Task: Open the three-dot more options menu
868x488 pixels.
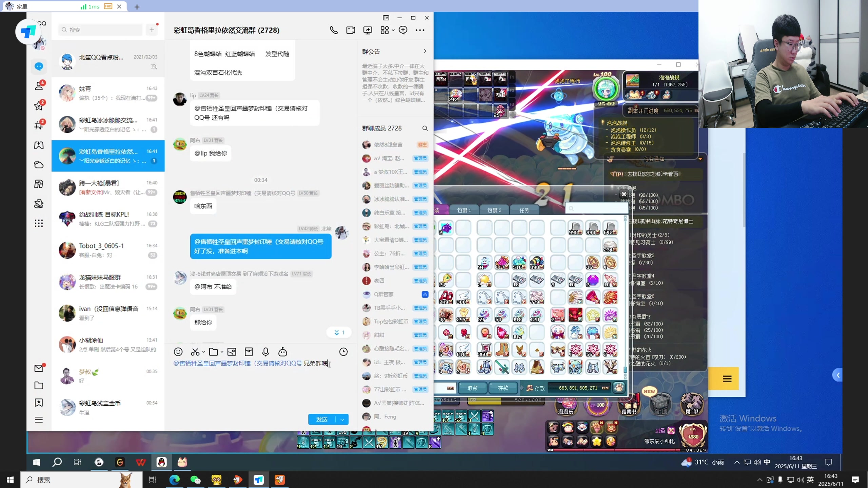Action: click(420, 30)
